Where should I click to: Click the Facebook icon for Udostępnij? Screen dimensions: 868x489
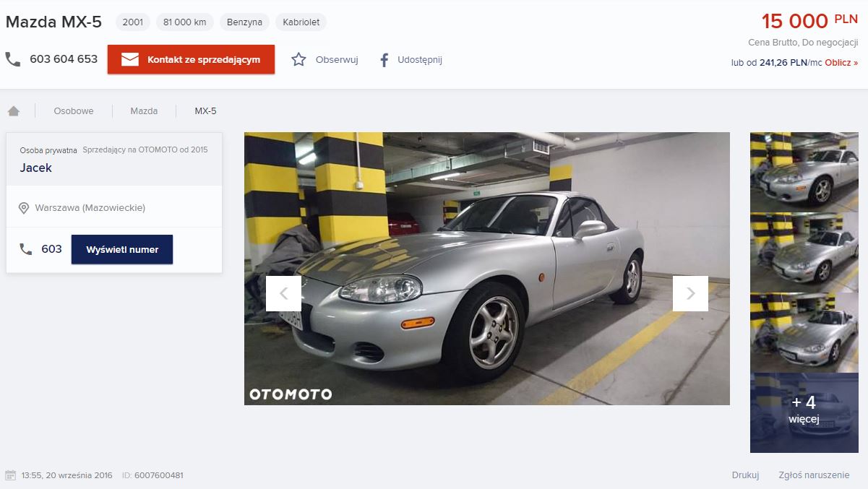tap(384, 60)
